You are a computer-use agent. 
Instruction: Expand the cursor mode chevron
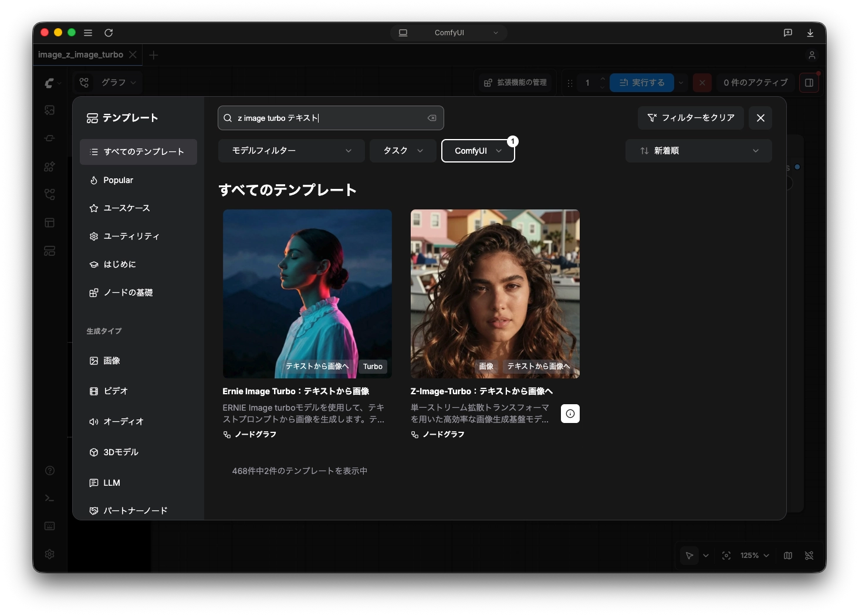tap(706, 556)
